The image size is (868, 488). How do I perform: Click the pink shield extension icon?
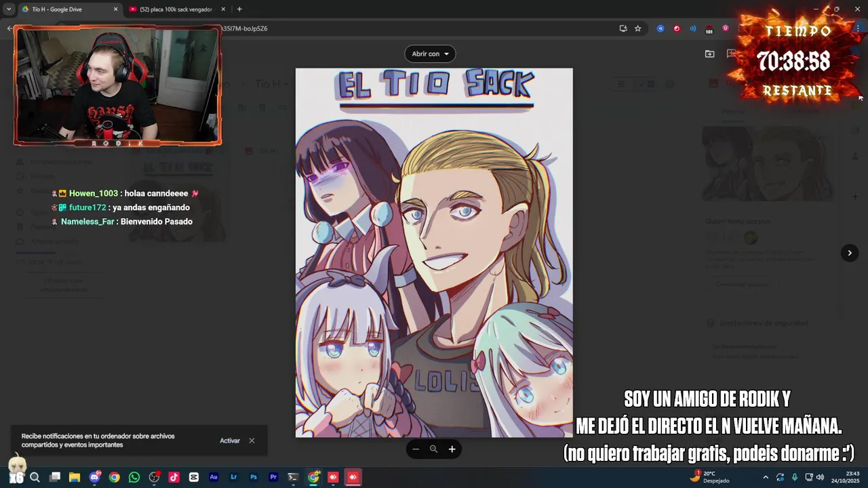(x=726, y=28)
